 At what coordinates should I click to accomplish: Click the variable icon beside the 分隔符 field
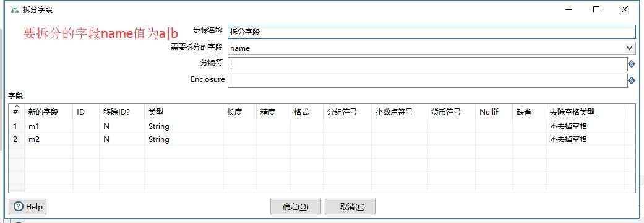click(632, 64)
